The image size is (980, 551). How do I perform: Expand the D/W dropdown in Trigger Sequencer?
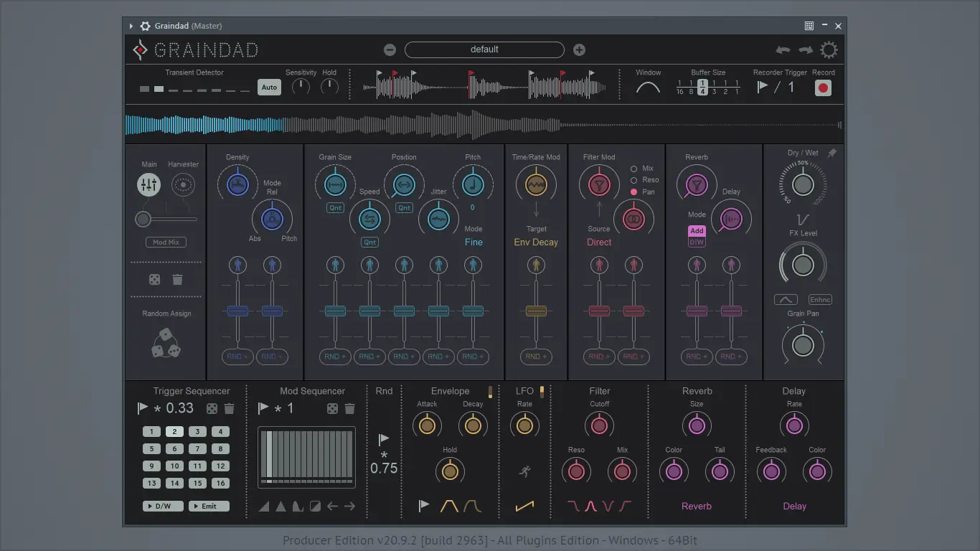pos(162,506)
